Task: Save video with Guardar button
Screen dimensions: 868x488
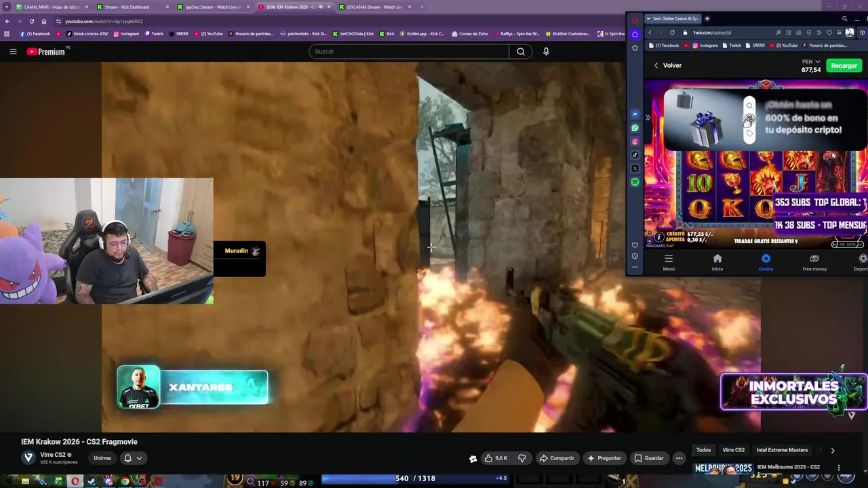Action: pos(648,458)
